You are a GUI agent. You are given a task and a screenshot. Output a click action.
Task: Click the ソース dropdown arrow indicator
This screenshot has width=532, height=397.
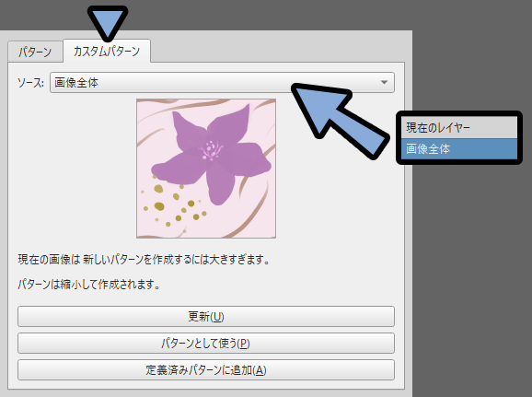tap(384, 82)
